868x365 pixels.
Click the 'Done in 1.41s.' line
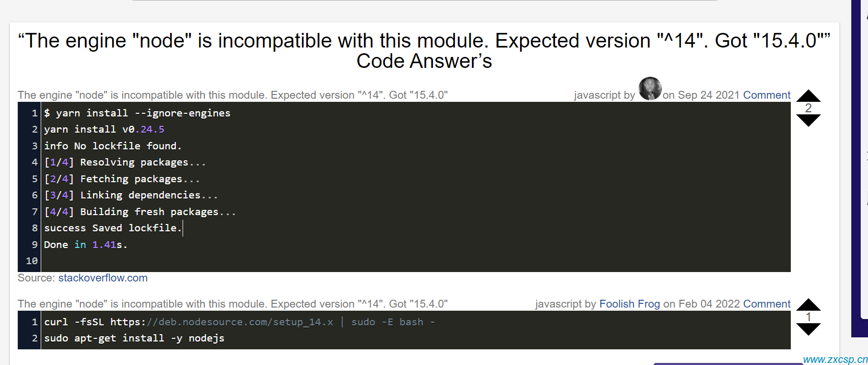[86, 244]
